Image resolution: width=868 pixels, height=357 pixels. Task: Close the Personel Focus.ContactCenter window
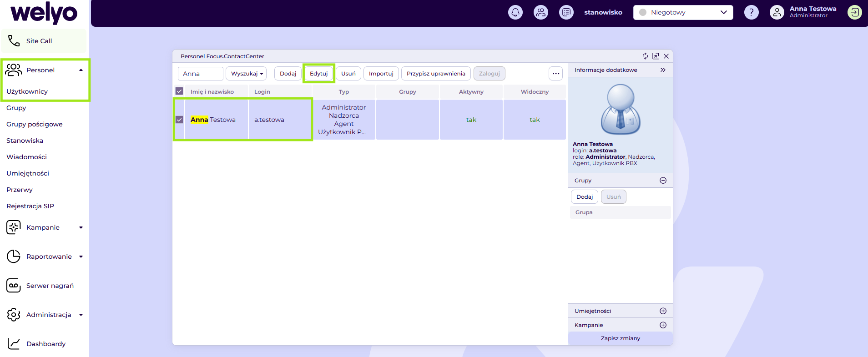point(666,56)
